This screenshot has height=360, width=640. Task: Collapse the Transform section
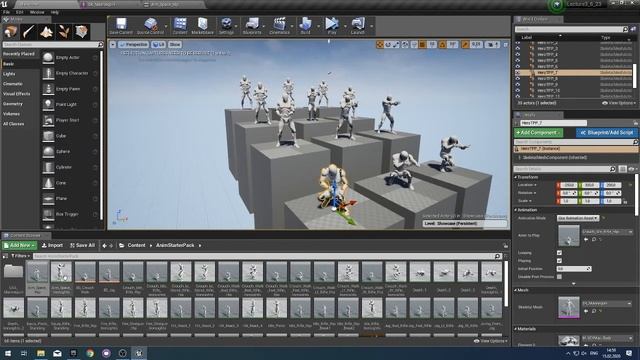(516, 177)
